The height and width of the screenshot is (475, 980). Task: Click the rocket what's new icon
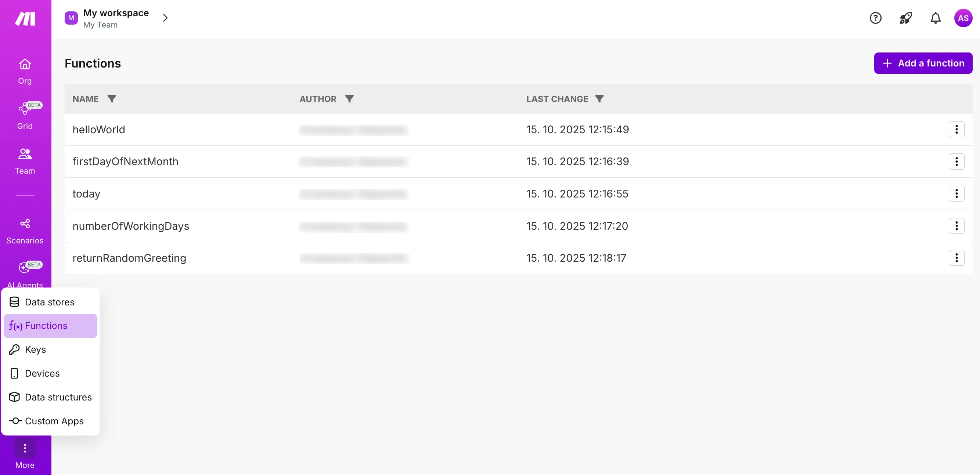point(905,18)
